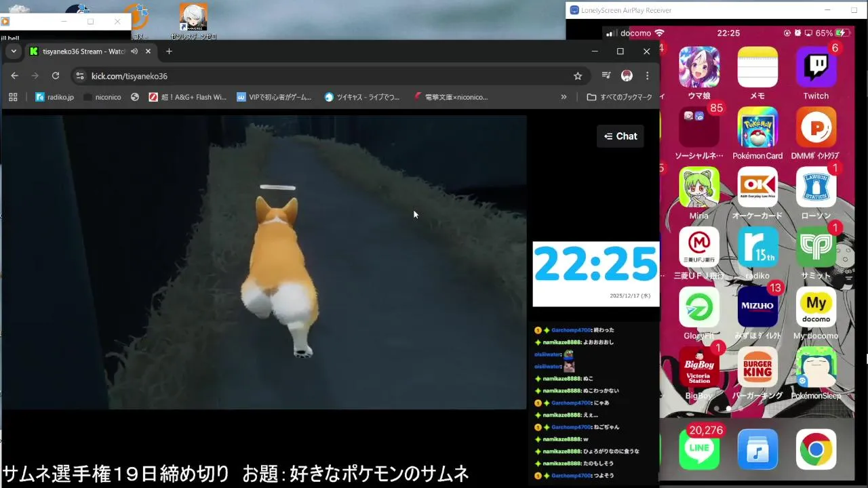
Task: Open the Dengeki Bunko niconico bookmark
Action: (450, 97)
